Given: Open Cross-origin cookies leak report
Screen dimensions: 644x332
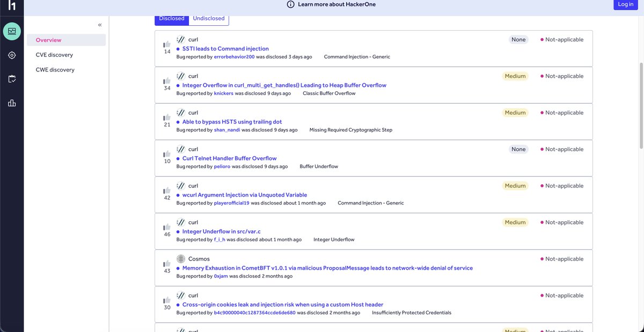Looking at the screenshot, I should (283, 305).
